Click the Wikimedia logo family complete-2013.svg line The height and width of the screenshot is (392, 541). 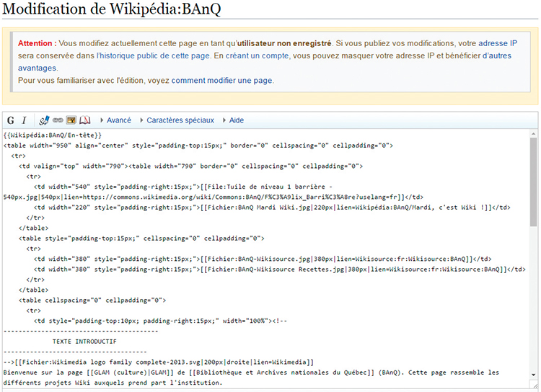(159, 362)
